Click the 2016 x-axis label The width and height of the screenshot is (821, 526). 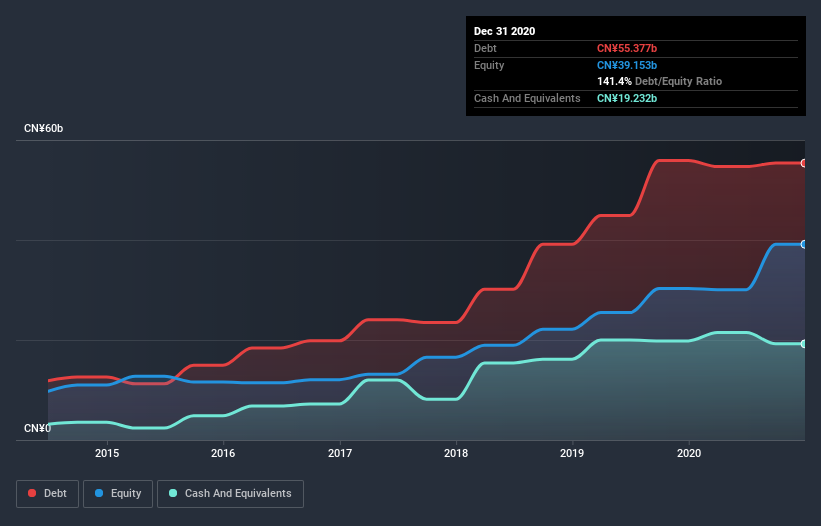[x=223, y=453]
